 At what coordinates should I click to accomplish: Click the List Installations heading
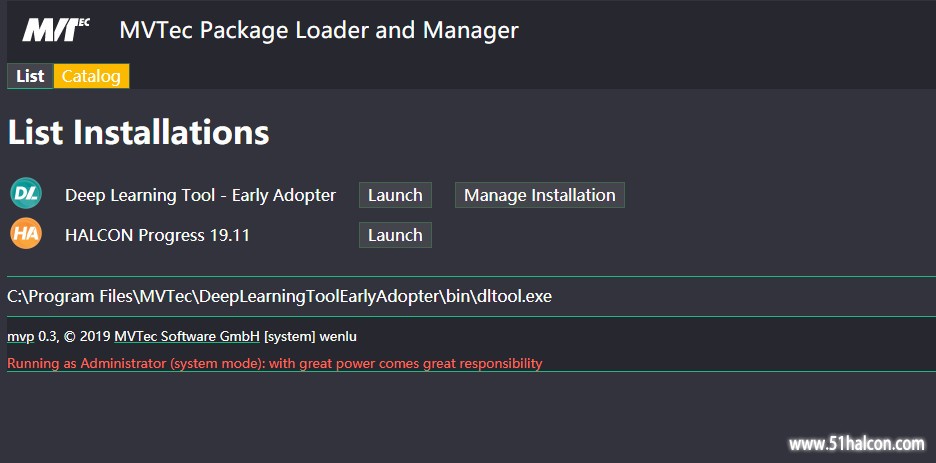(138, 132)
